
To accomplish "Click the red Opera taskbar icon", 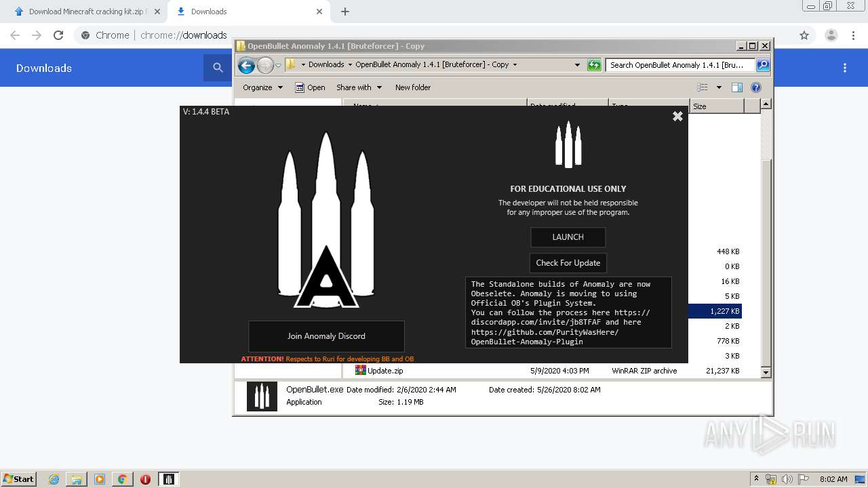I will [x=145, y=479].
